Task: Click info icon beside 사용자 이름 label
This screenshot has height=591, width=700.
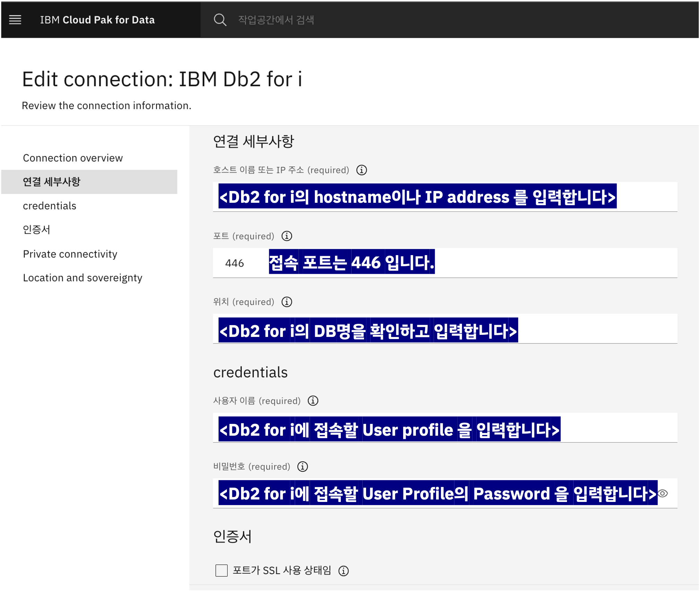Action: pos(313,401)
